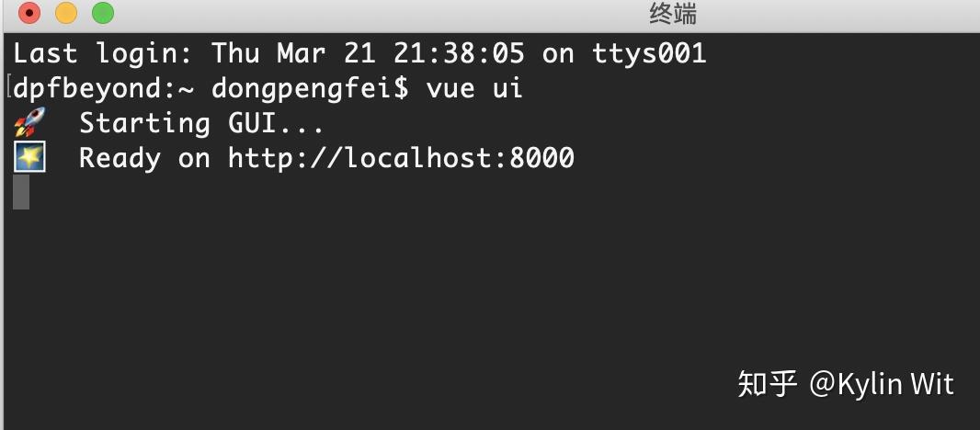Viewport: 980px width, 430px height.
Task: Click the 21:38:05 login time
Action: pos(459,53)
